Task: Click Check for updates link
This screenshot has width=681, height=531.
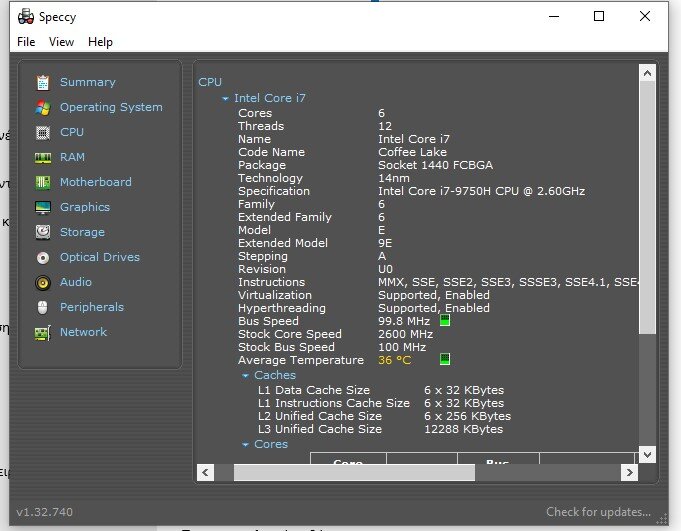Action: tap(598, 512)
